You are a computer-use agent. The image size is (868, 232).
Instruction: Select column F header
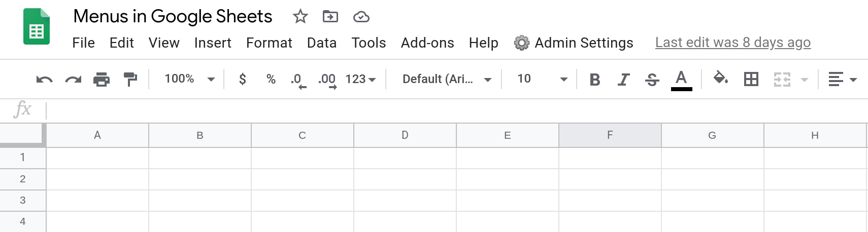pyautogui.click(x=610, y=135)
